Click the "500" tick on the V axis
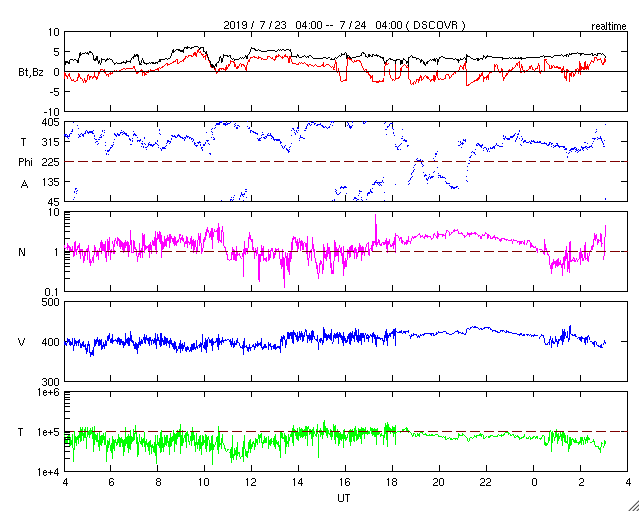This screenshot has width=640, height=512. pyautogui.click(x=52, y=302)
